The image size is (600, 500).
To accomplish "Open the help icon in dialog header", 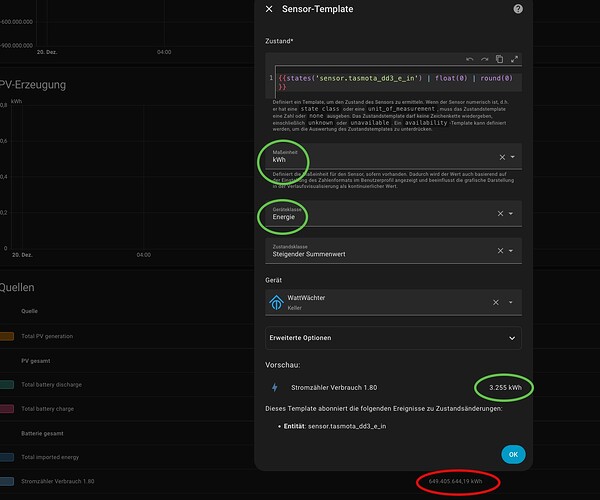I will tap(518, 9).
